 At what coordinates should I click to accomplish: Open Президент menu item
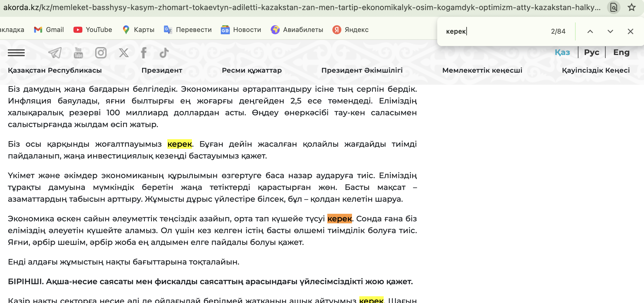[162, 70]
